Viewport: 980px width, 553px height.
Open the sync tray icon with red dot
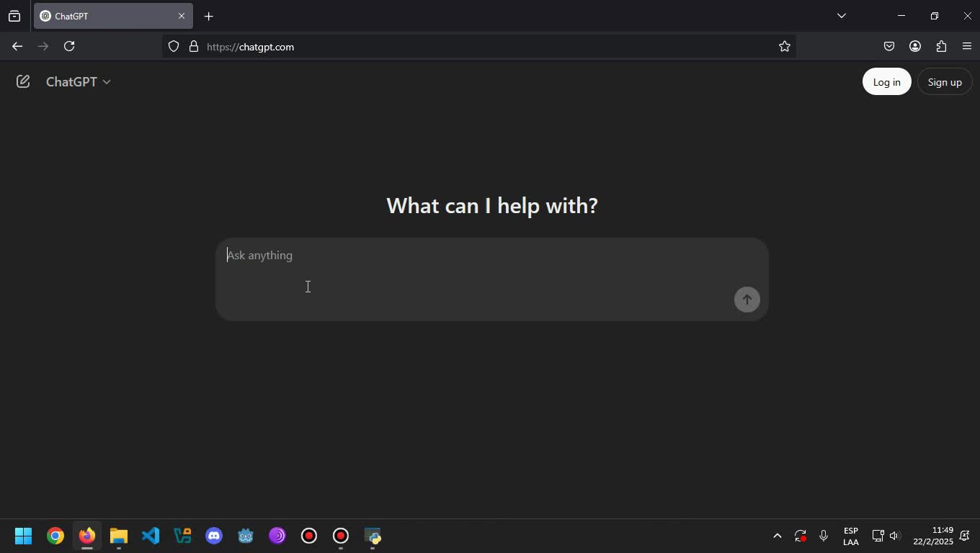(801, 536)
